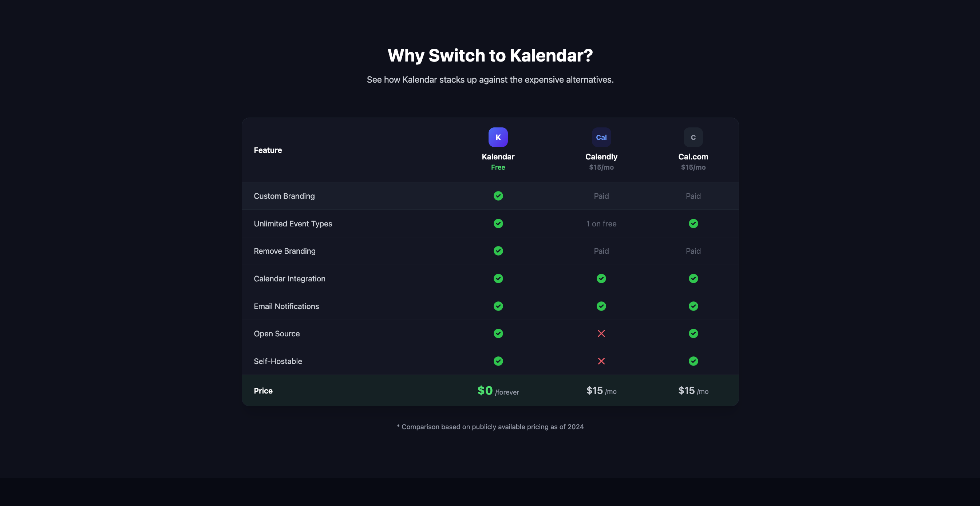Click the Kalendar column name heading
This screenshot has width=980, height=506.
pos(498,157)
